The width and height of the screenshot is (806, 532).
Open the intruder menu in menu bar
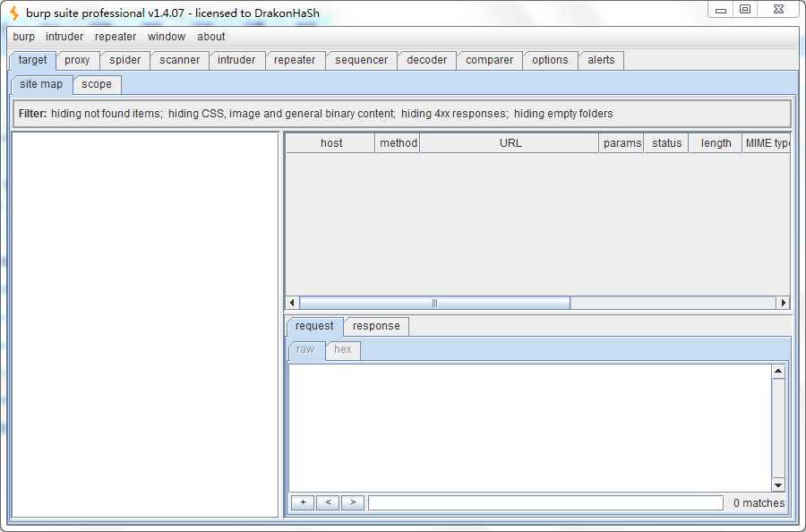pos(64,37)
